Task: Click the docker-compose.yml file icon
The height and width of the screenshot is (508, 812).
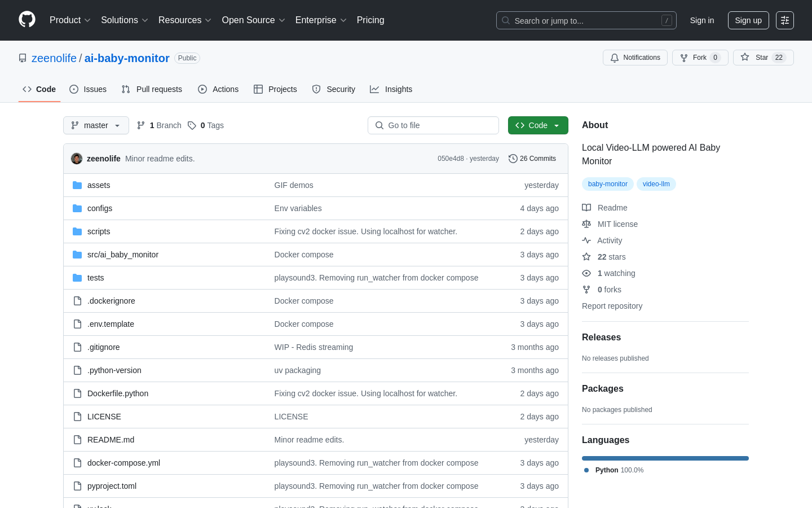Action: pyautogui.click(x=77, y=463)
